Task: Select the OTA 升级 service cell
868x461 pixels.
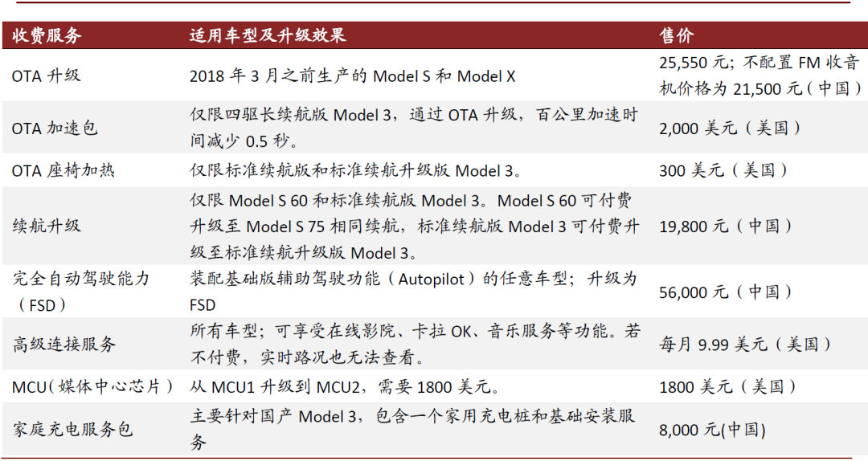Action: click(x=46, y=75)
